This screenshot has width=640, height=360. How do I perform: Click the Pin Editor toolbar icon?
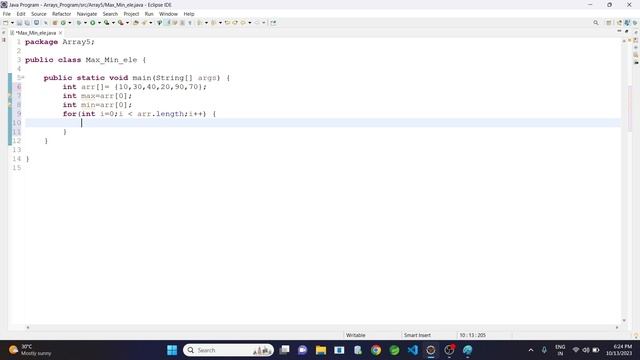point(273,23)
